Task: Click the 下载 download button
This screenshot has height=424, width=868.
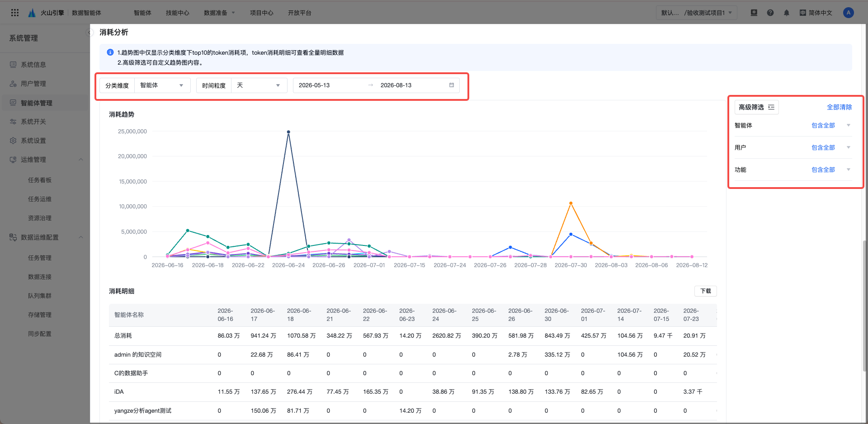Action: click(x=706, y=291)
